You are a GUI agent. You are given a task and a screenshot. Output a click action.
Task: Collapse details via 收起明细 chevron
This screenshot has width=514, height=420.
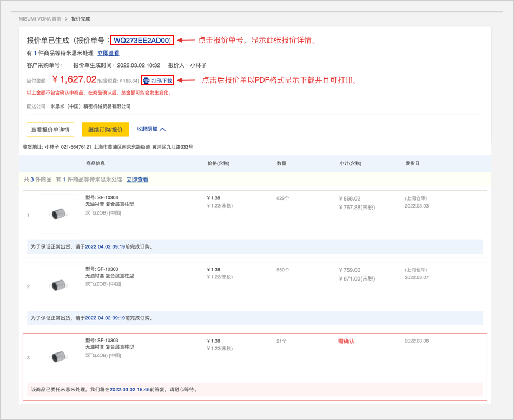(162, 129)
